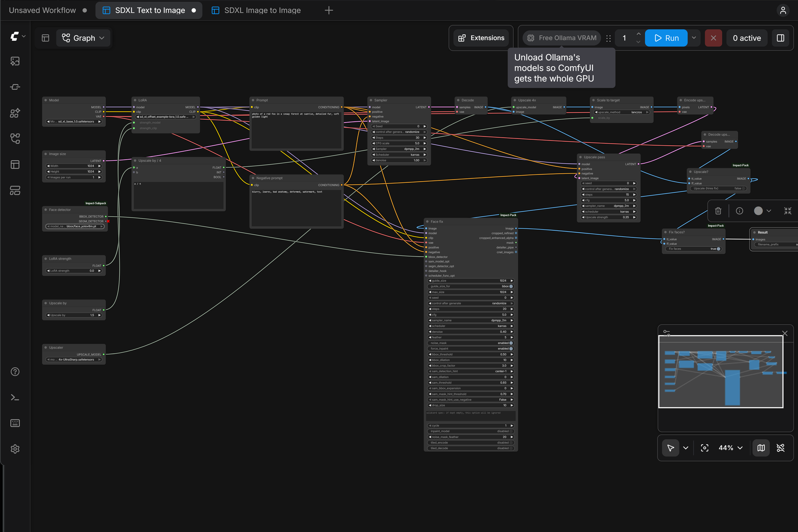798x532 pixels.
Task: Open the select-tool mode dropdown arrow
Action: coord(685,448)
